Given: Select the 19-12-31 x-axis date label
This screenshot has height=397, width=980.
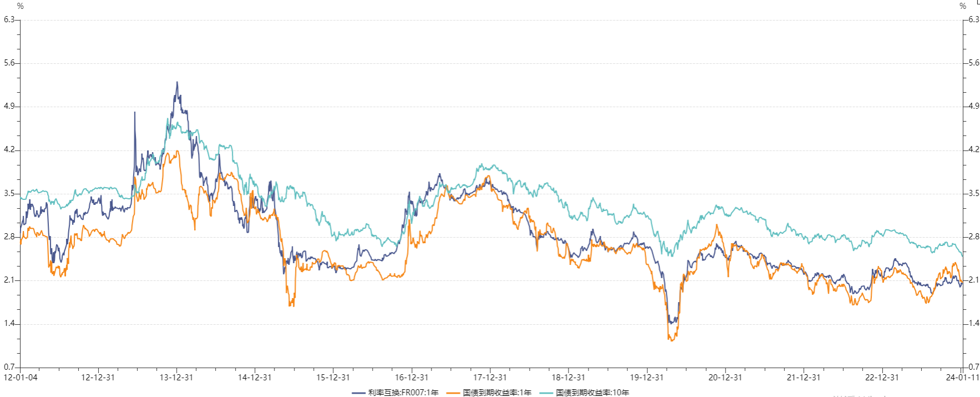Looking at the screenshot, I should [647, 378].
